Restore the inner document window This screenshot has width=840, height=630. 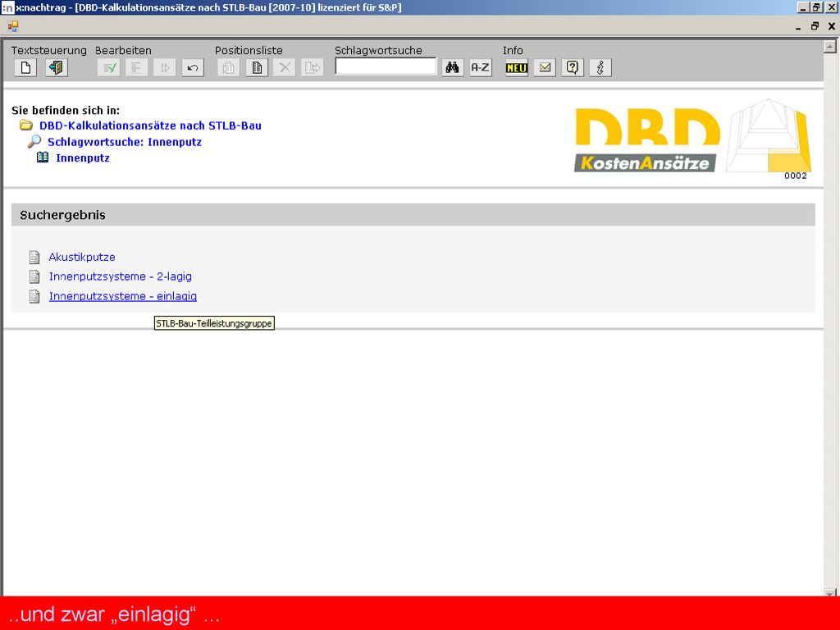point(815,25)
